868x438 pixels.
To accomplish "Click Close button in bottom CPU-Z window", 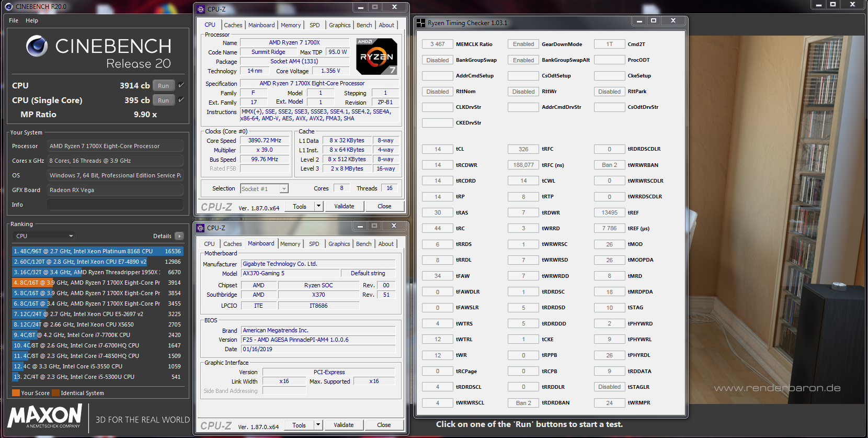I will (384, 425).
